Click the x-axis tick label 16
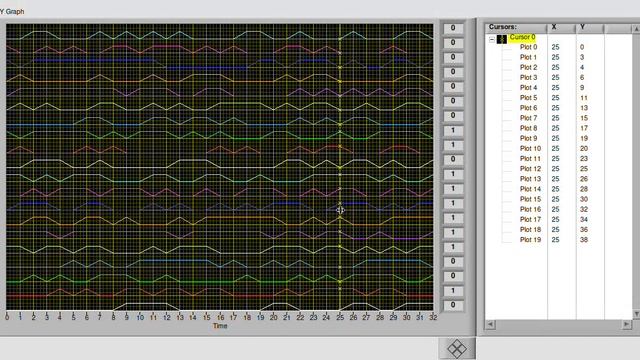 [x=220, y=317]
